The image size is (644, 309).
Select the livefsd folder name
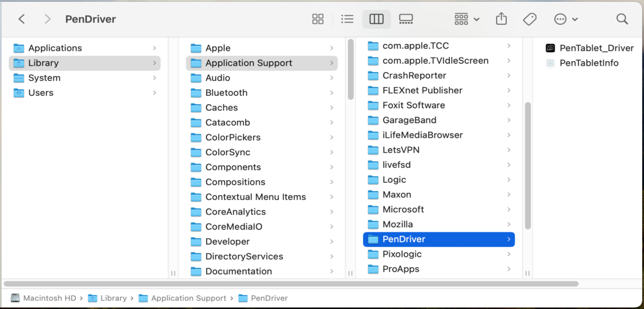click(x=397, y=165)
